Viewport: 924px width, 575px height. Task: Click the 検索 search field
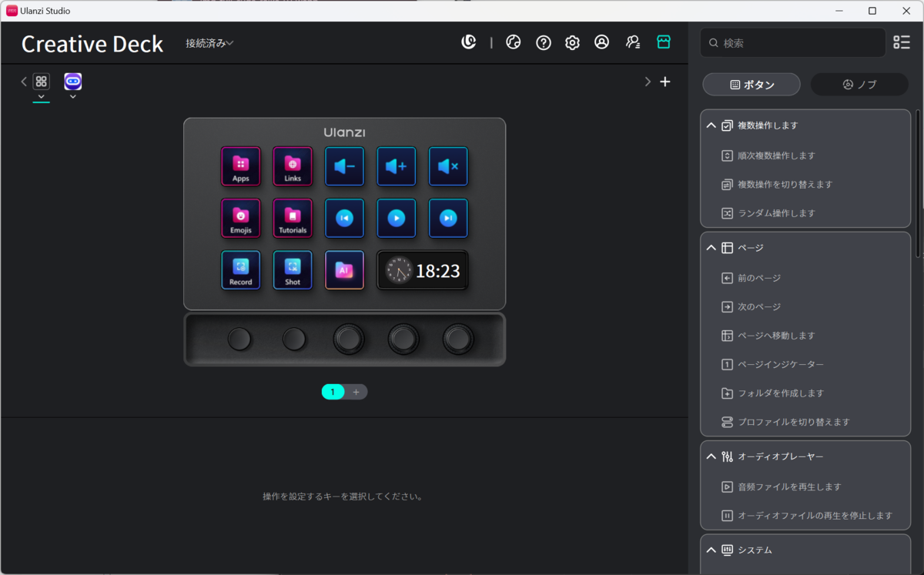[x=793, y=43]
